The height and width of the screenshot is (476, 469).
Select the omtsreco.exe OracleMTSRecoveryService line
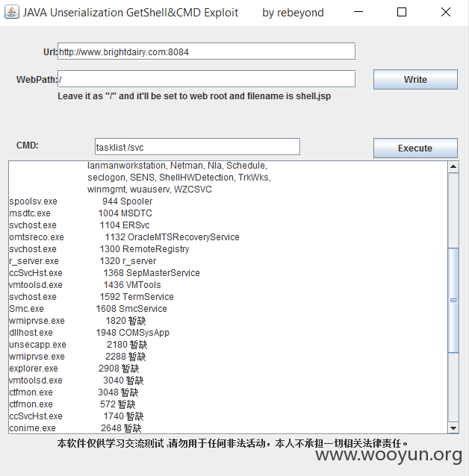coord(124,237)
